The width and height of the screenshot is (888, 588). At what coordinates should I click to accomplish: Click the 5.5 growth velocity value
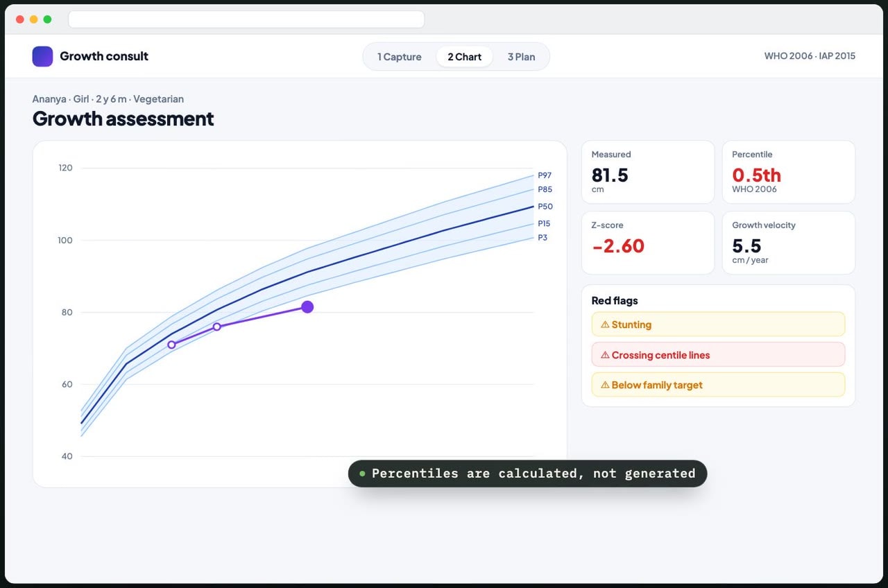[x=747, y=245]
